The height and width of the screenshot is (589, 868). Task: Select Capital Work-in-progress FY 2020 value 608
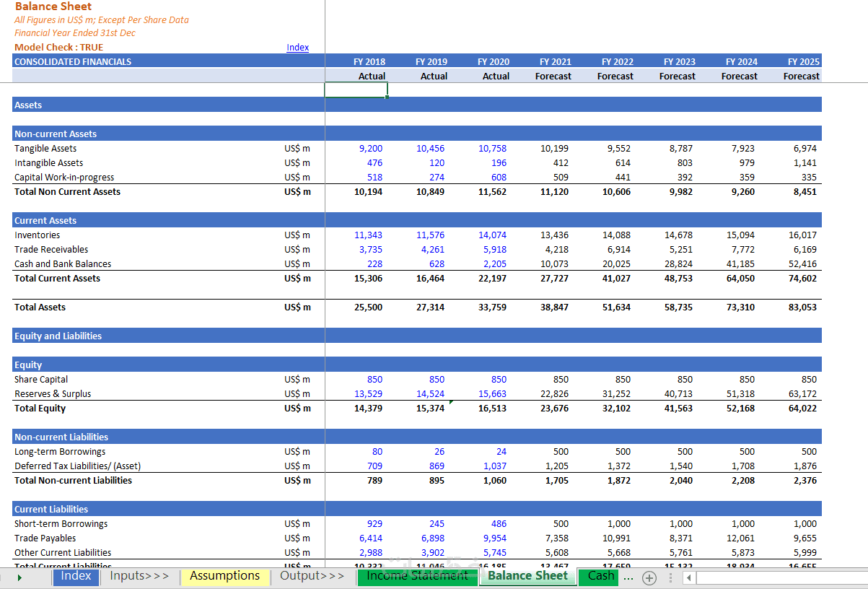coord(499,178)
